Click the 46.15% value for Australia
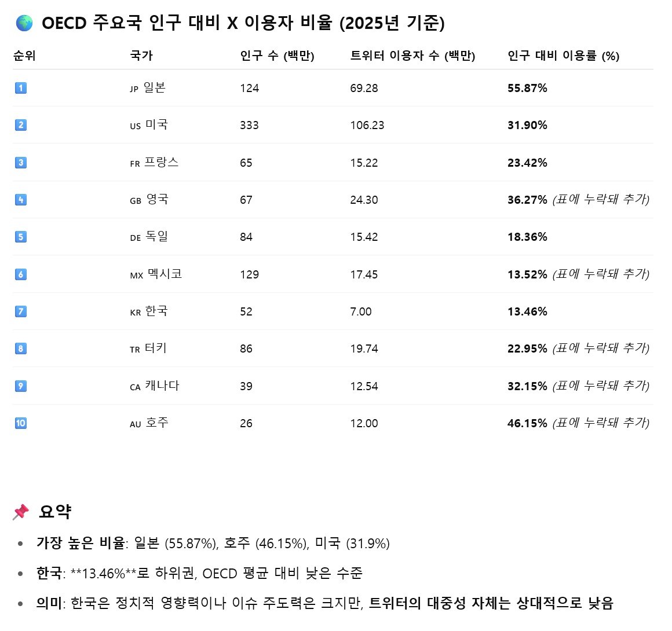 pos(528,424)
